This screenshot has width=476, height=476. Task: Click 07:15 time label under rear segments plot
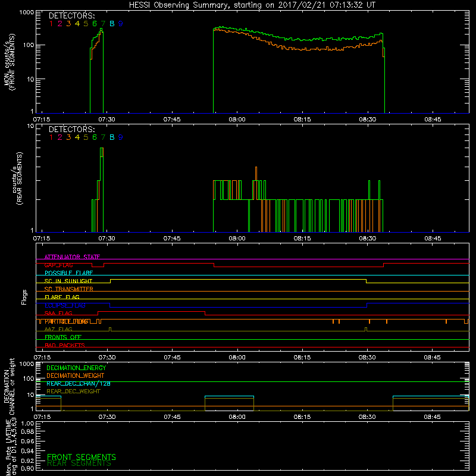tap(42, 239)
